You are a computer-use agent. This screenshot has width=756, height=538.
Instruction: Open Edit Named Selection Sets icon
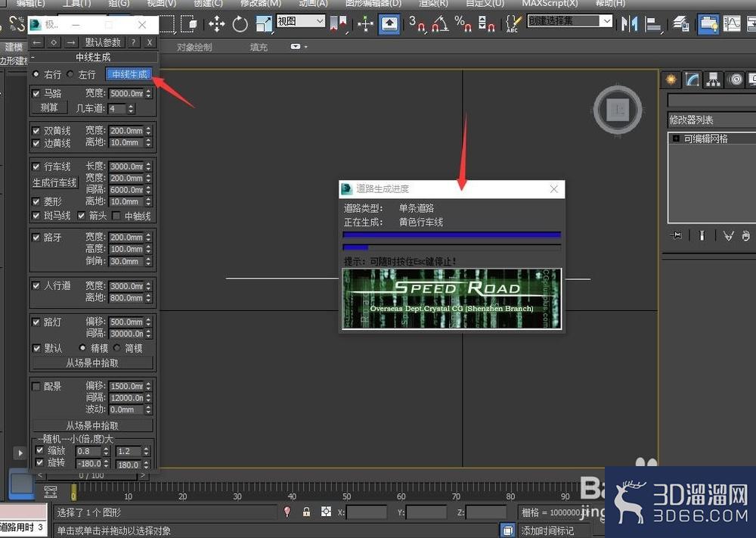coord(513,23)
